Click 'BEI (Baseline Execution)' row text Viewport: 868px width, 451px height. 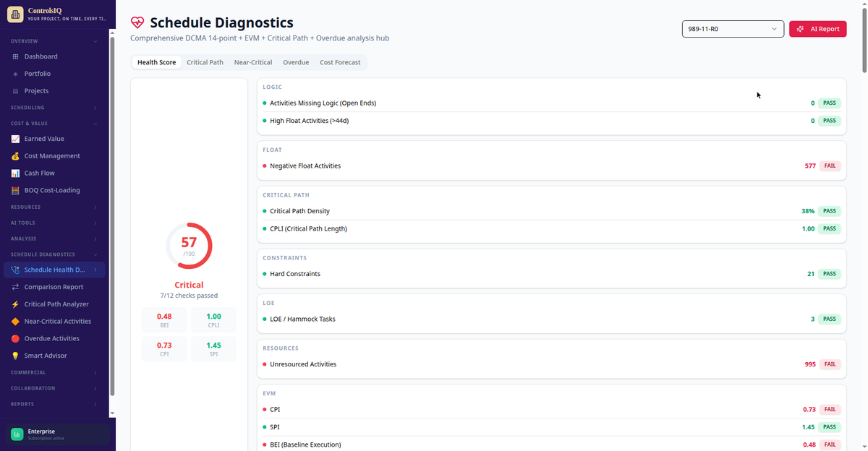click(305, 444)
